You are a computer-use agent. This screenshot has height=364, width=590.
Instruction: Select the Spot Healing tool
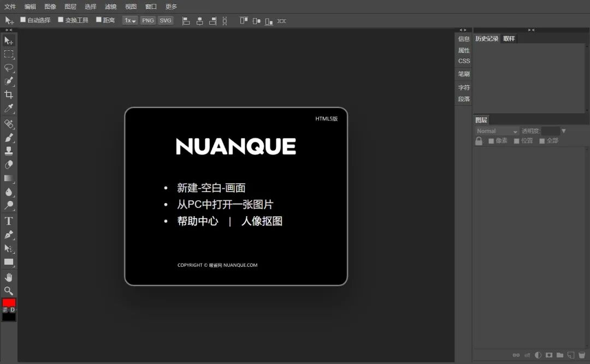coord(9,124)
